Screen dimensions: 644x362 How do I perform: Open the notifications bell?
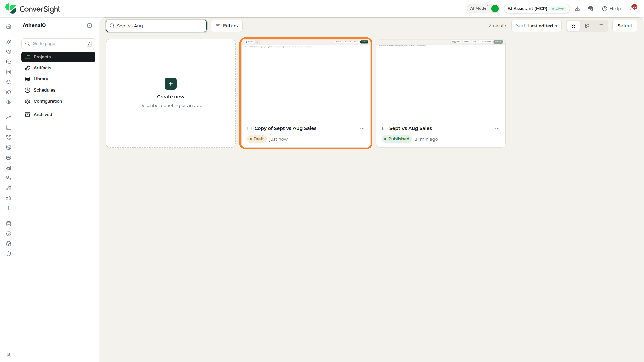click(633, 8)
